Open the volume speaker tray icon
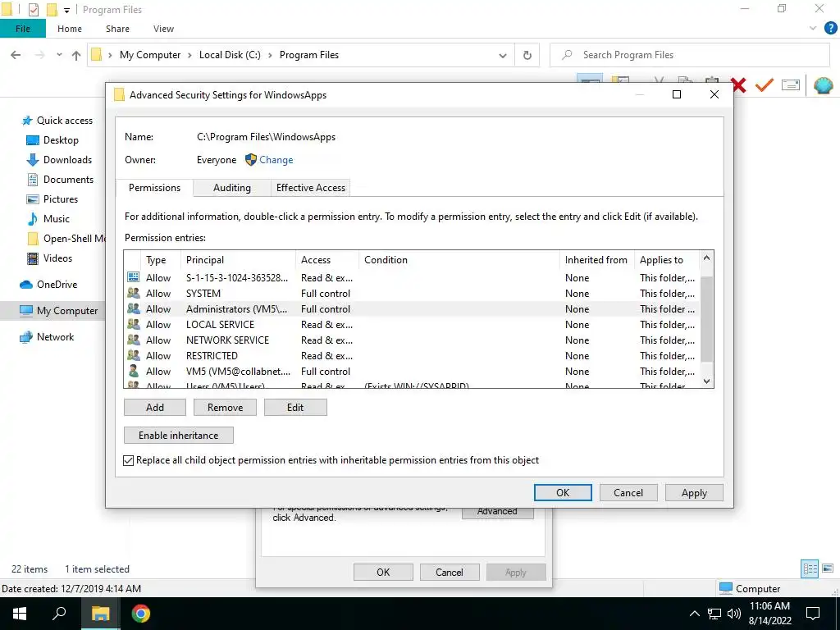Screen dimensions: 840x630 pos(734,614)
